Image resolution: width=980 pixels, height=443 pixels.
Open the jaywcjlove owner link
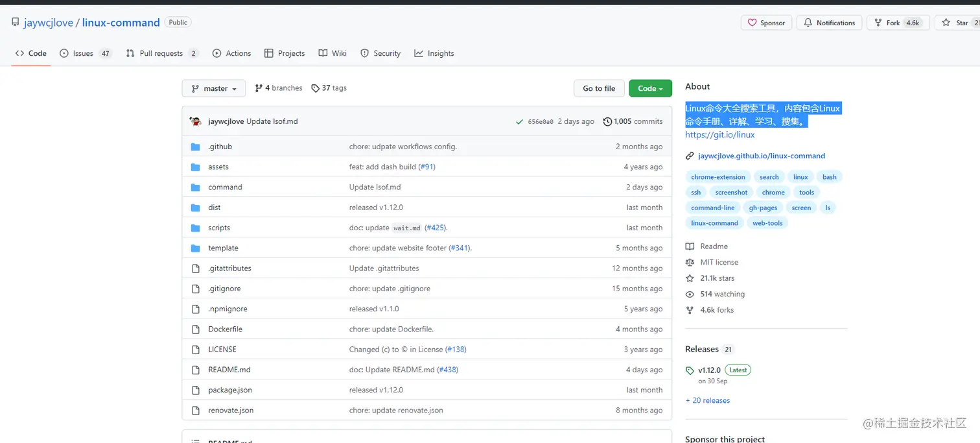(x=49, y=23)
